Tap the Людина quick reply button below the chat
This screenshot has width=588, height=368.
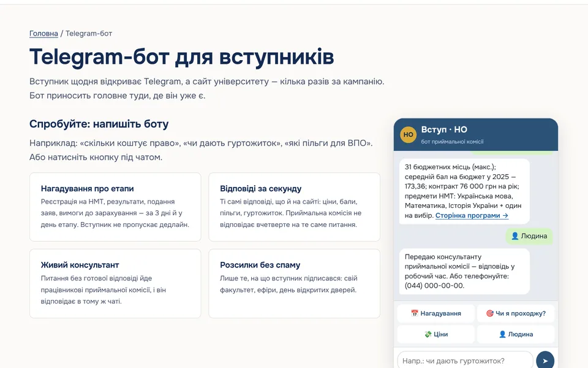516,334
